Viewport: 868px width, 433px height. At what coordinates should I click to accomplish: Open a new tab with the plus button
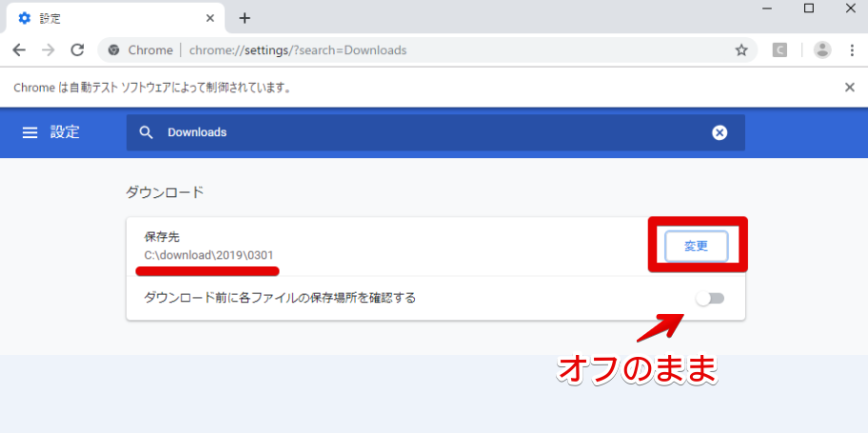[245, 18]
